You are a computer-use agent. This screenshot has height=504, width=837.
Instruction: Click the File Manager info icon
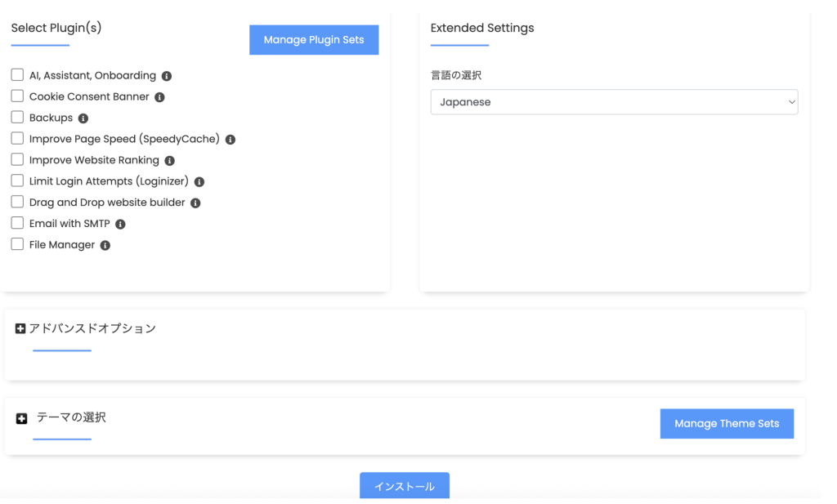(x=105, y=245)
